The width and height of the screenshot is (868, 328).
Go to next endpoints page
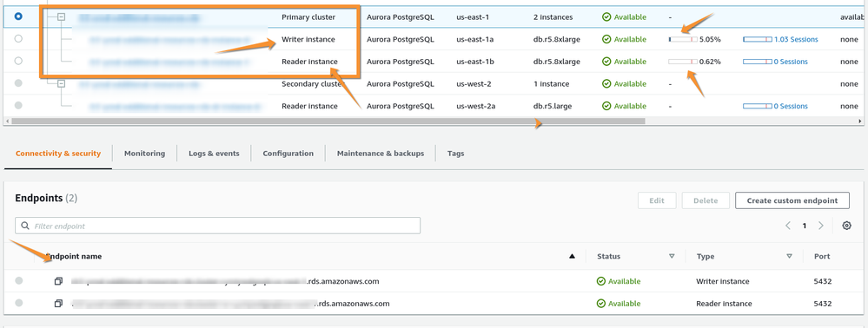pos(821,226)
